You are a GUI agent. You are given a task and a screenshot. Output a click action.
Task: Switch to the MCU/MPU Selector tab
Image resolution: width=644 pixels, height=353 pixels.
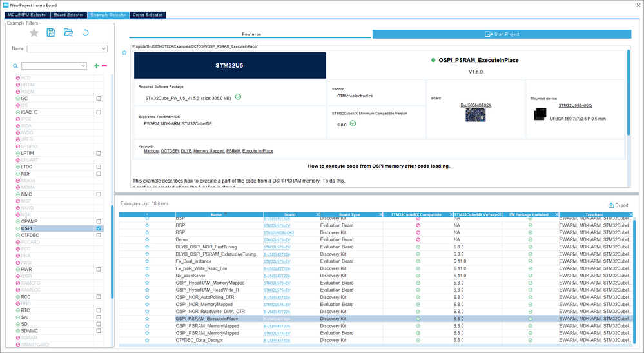tap(27, 15)
